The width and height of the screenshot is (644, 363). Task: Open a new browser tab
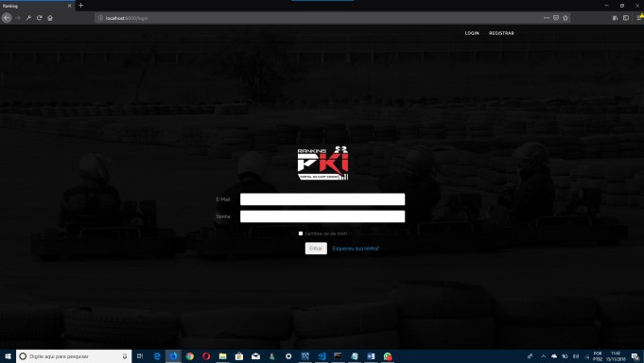81,6
